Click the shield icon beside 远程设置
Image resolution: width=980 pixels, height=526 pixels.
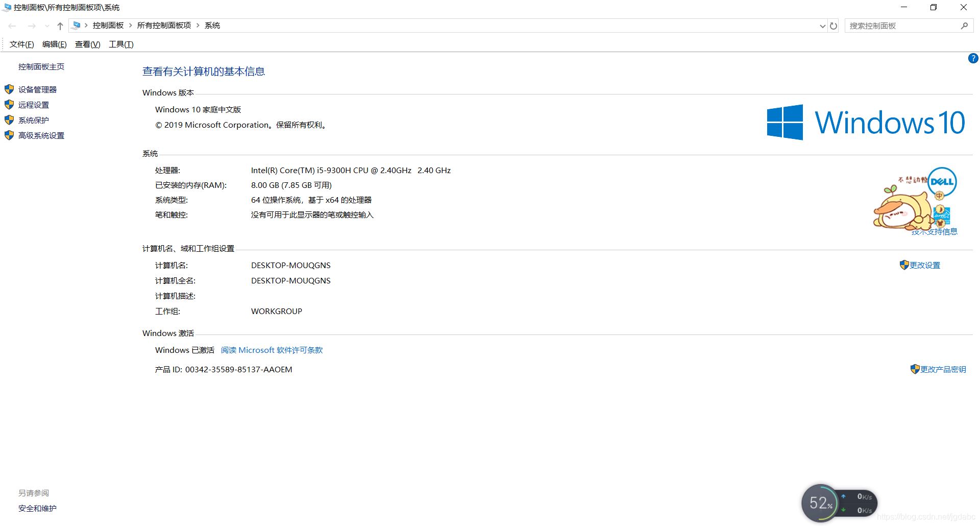tap(9, 105)
